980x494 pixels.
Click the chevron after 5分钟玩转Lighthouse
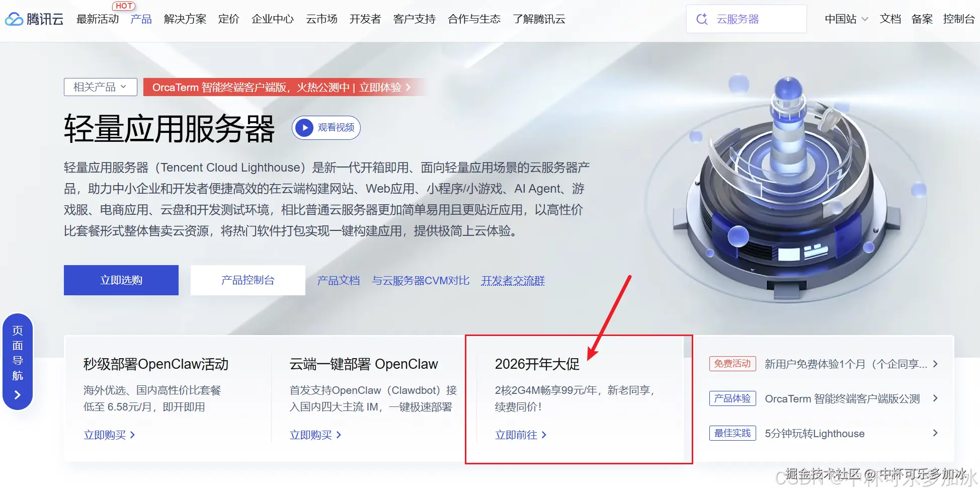point(935,433)
